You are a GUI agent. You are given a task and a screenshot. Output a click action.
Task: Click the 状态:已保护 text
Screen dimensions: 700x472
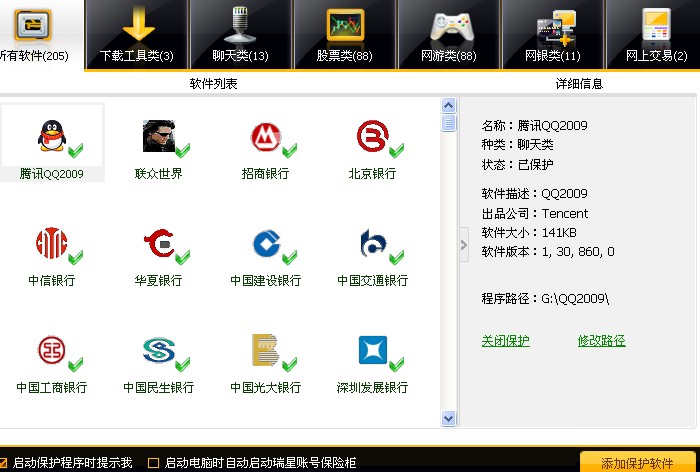click(517, 164)
